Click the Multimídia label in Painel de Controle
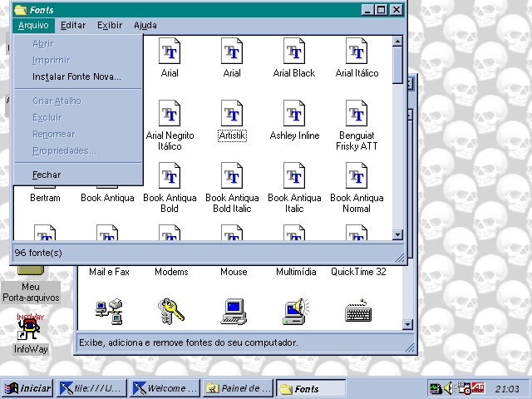Screen dimensions: 532x399 pos(296,272)
